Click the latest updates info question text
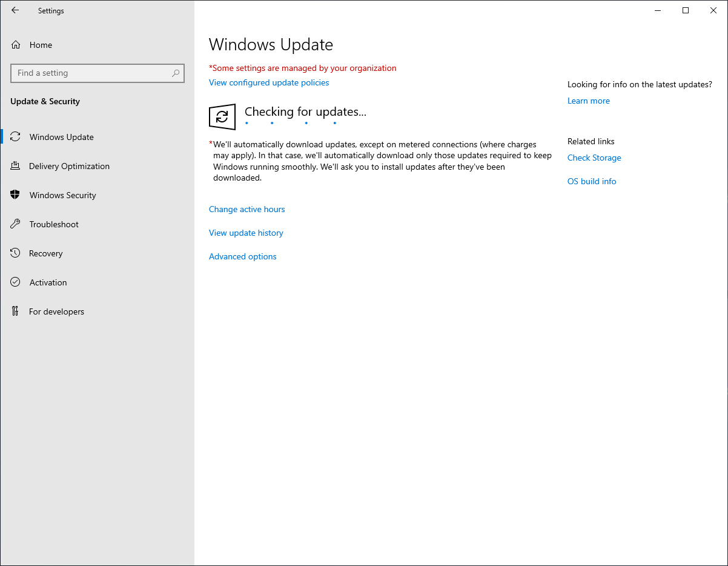 [x=640, y=84]
